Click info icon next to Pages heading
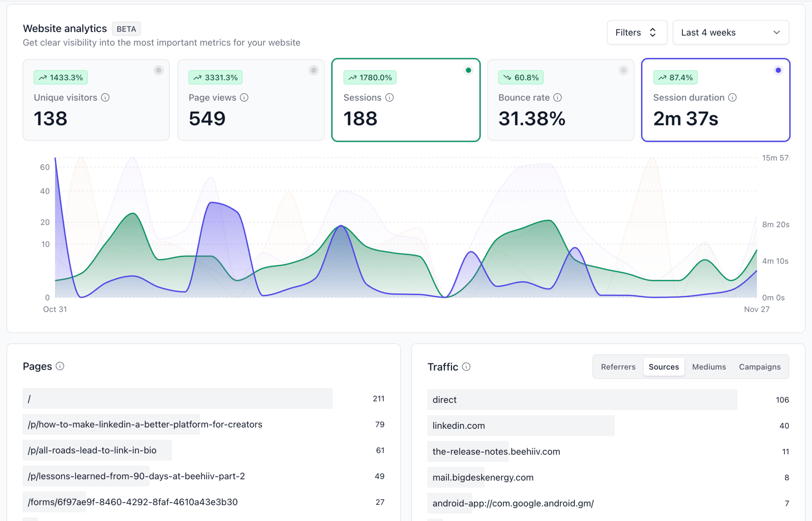The image size is (812, 521). pos(60,366)
